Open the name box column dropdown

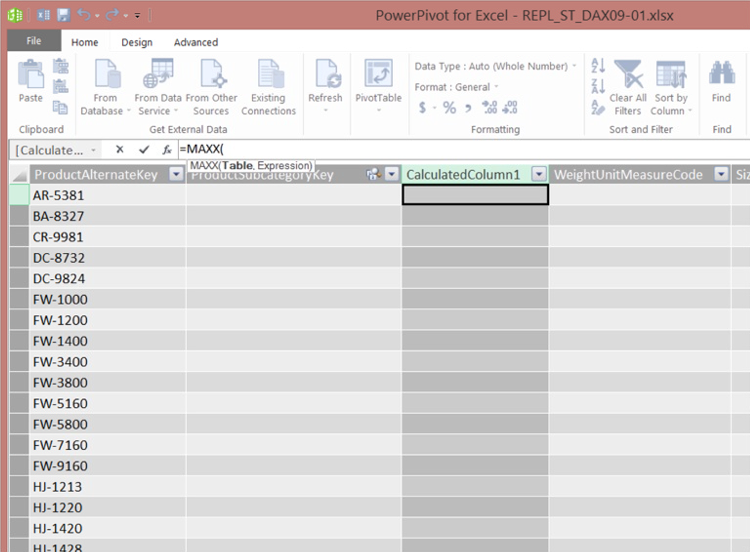pos(93,150)
